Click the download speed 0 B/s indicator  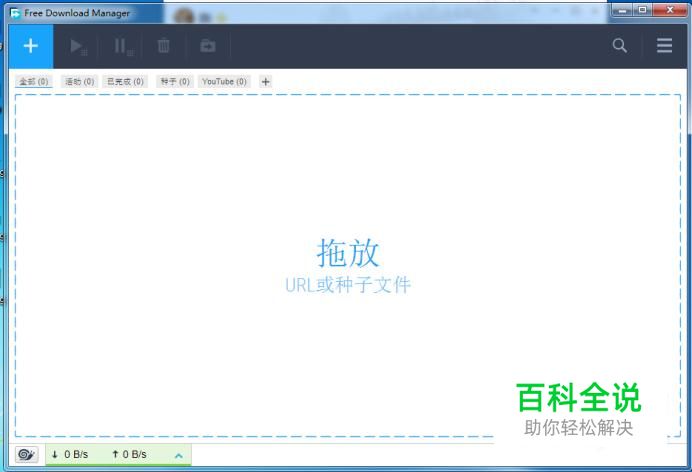pos(70,454)
